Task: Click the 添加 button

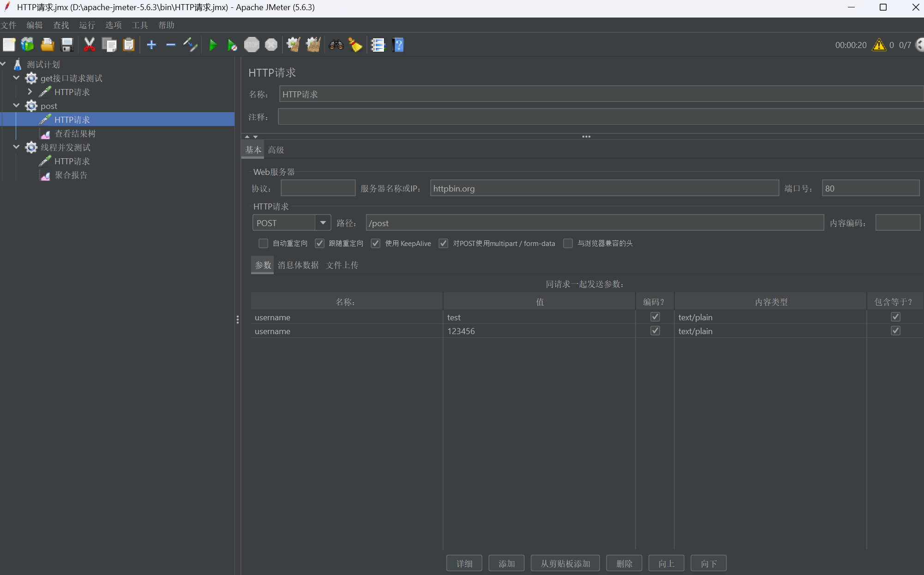Action: click(506, 563)
